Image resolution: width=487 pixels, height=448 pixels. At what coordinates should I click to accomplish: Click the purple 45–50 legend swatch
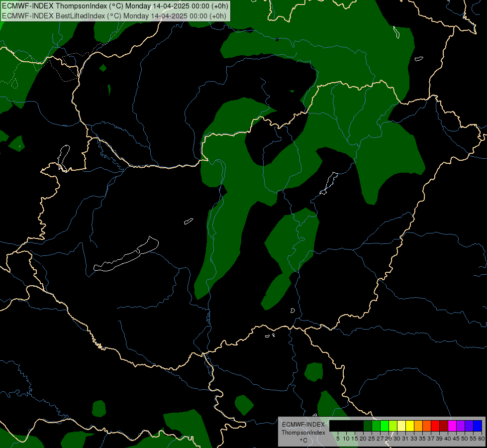[x=461, y=426]
